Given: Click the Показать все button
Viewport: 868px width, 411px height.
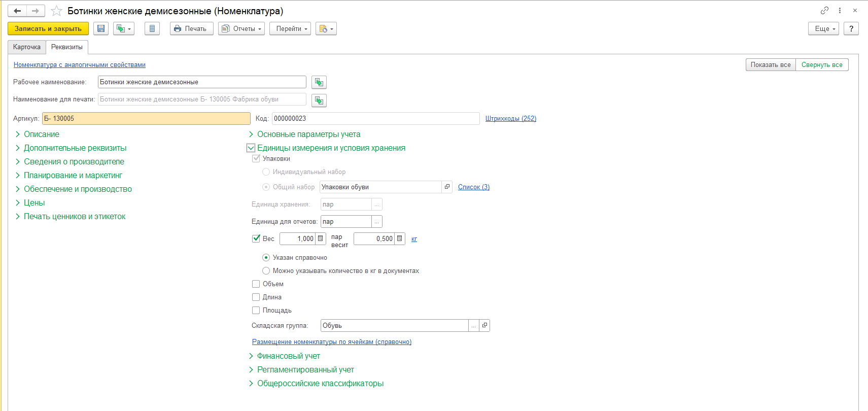Looking at the screenshot, I should [771, 65].
